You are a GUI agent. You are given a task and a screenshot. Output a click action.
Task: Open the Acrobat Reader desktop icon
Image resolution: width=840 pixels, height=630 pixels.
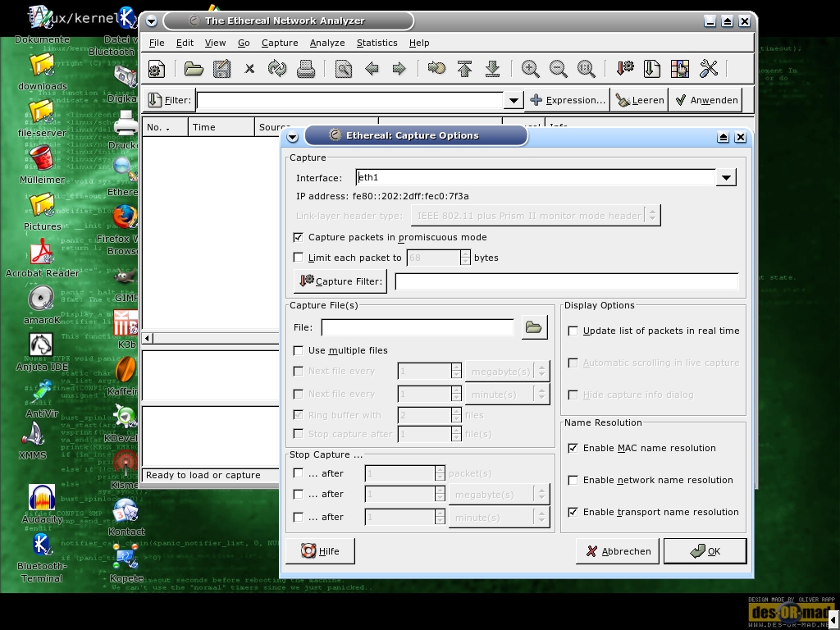(42, 252)
